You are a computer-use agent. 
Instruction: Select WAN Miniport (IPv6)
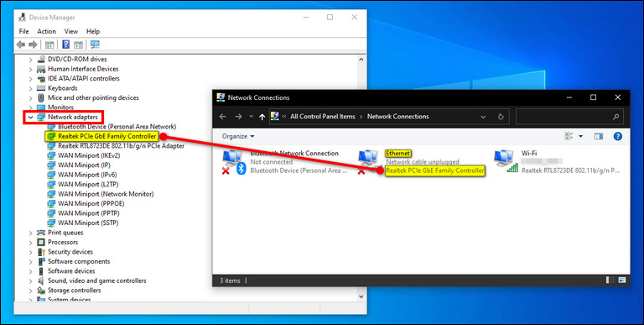87,175
